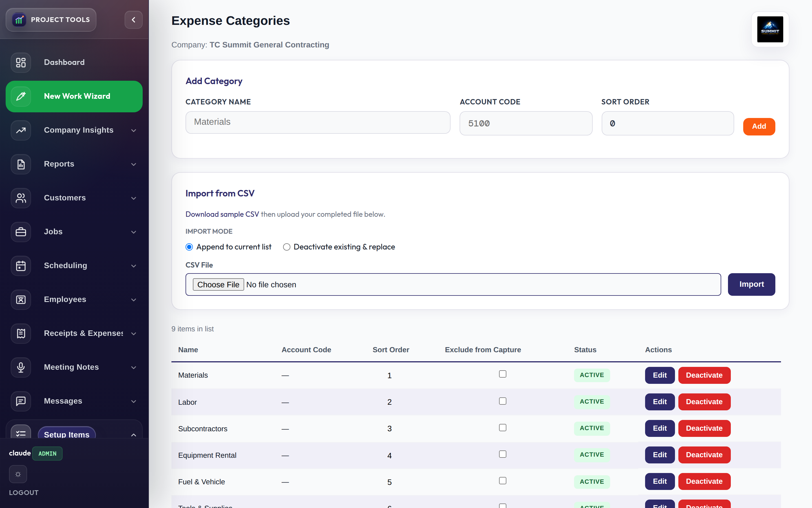Image resolution: width=812 pixels, height=508 pixels.
Task: Click the Import button
Action: [x=751, y=284]
